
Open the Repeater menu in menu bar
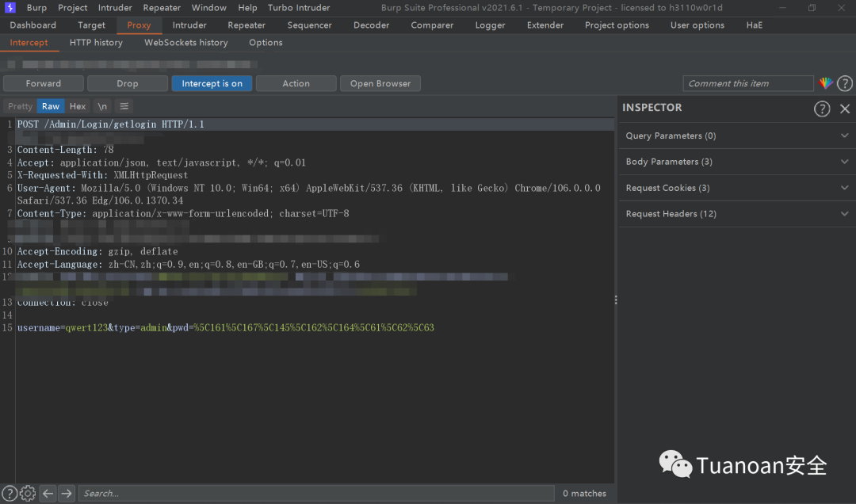coord(162,8)
